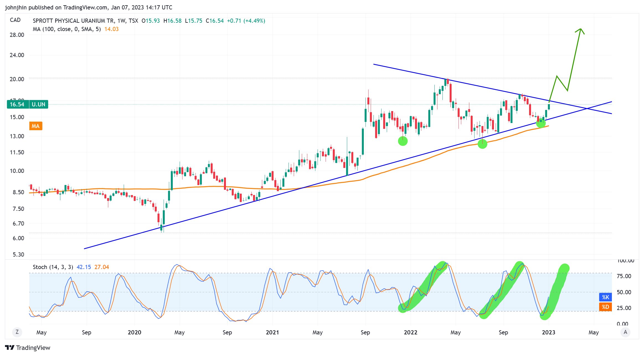Click the U.UN ticker price tag
The height and width of the screenshot is (356, 644).
tap(38, 104)
